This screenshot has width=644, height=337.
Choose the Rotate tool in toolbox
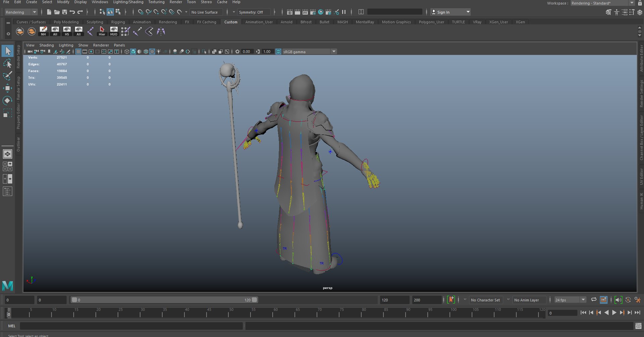pyautogui.click(x=7, y=100)
